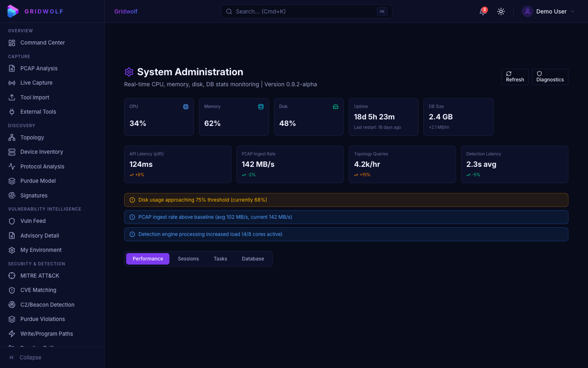Click the notification bell icon

click(483, 11)
